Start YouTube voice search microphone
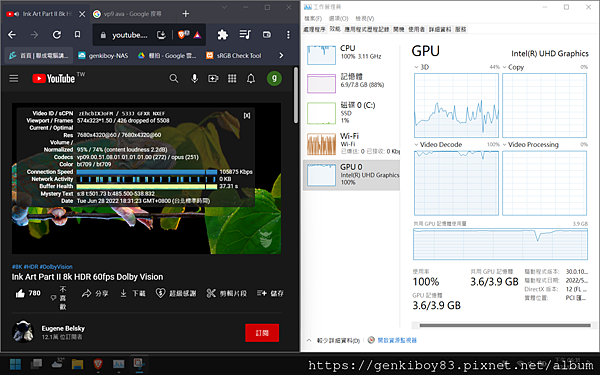The height and width of the screenshot is (375, 600). tap(194, 78)
